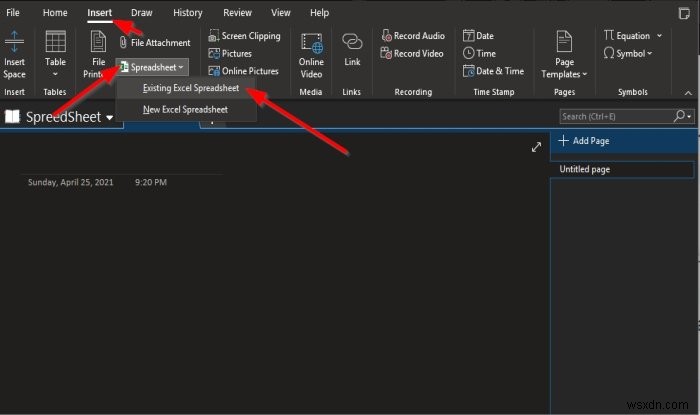This screenshot has height=415, width=700.
Task: Click the page time 9:20 PM
Action: point(151,182)
